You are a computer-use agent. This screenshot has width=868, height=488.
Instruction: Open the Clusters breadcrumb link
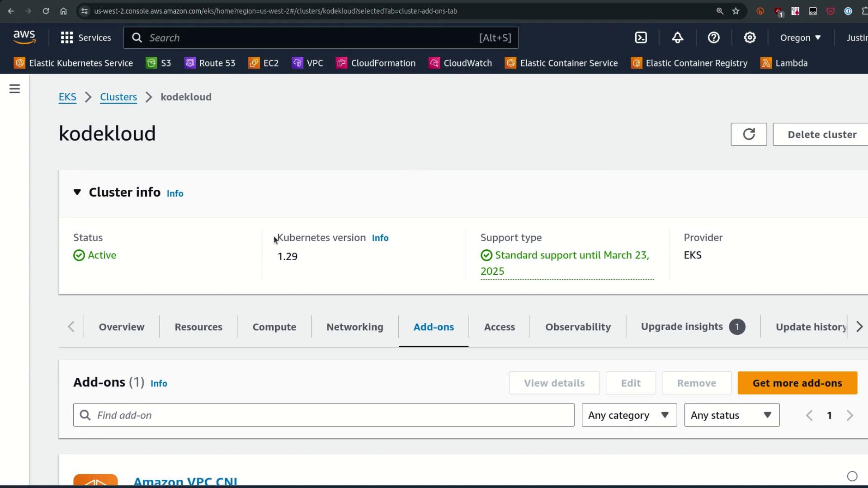pos(118,97)
